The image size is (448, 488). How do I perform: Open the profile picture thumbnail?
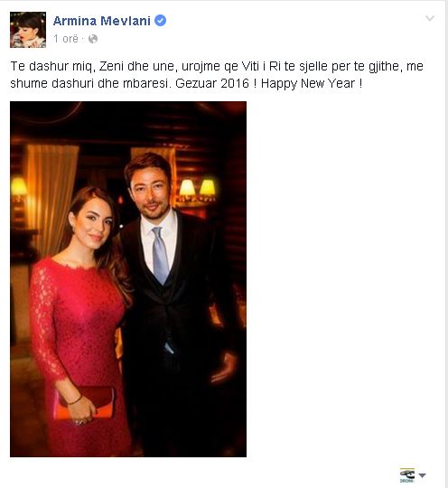(28, 30)
